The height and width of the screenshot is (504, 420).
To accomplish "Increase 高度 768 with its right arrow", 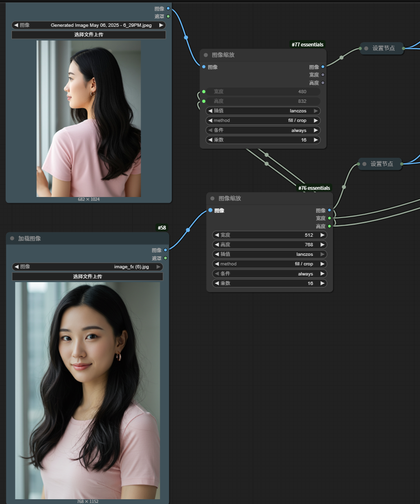I will [322, 245].
